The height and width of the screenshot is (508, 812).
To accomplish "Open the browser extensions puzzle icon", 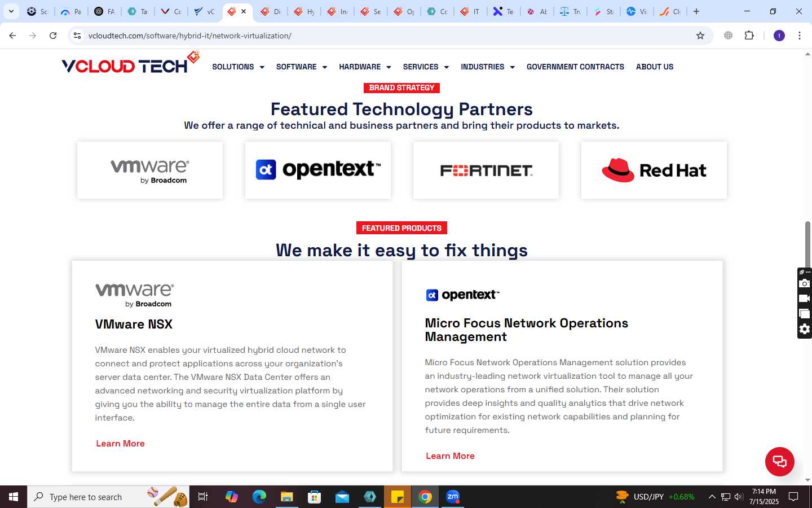I will (x=749, y=36).
